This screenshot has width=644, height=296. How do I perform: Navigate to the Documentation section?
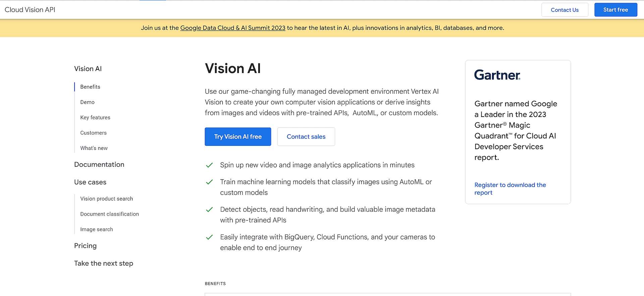[99, 164]
